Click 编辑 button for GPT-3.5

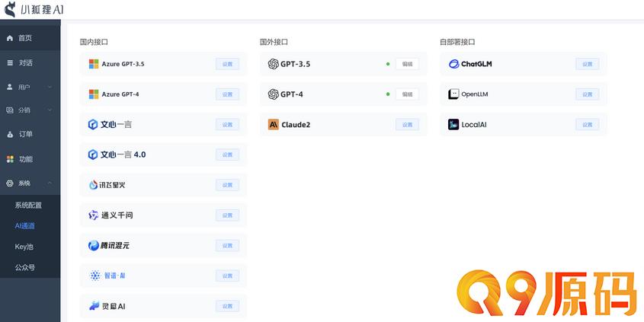(x=408, y=64)
